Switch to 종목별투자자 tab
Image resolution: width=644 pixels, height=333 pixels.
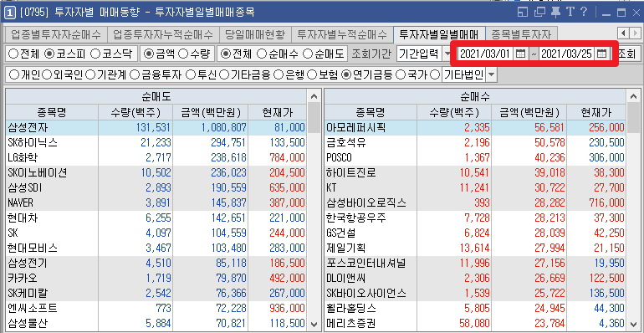click(521, 34)
